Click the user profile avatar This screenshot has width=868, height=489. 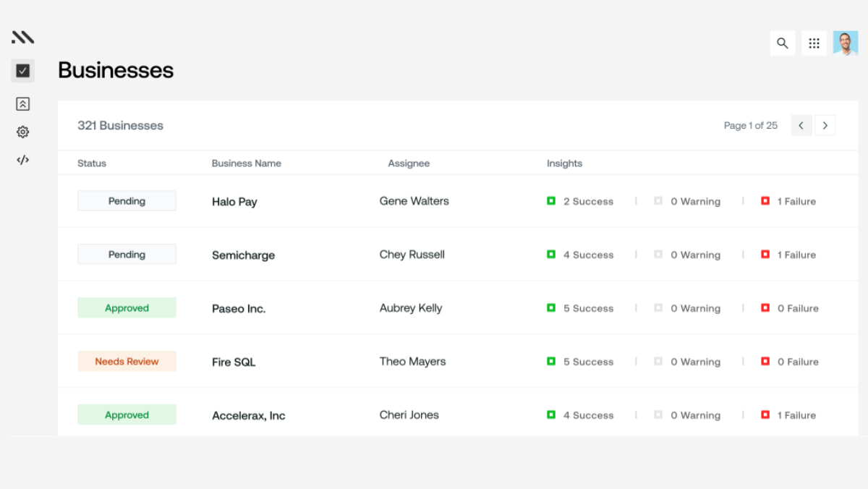846,43
